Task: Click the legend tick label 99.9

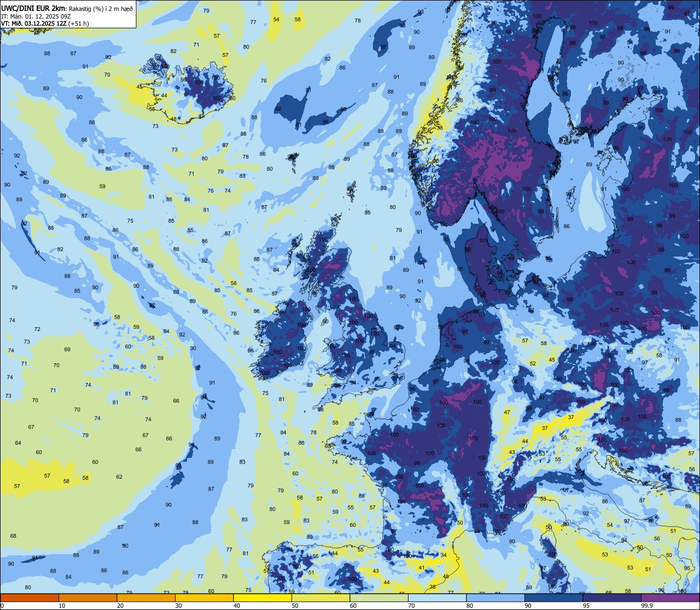Action: tap(646, 606)
